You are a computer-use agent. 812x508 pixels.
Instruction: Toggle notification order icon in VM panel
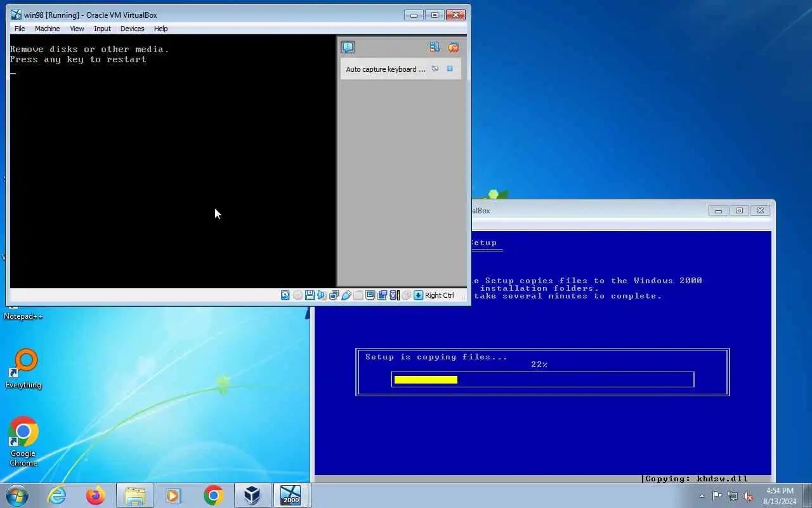tap(435, 47)
